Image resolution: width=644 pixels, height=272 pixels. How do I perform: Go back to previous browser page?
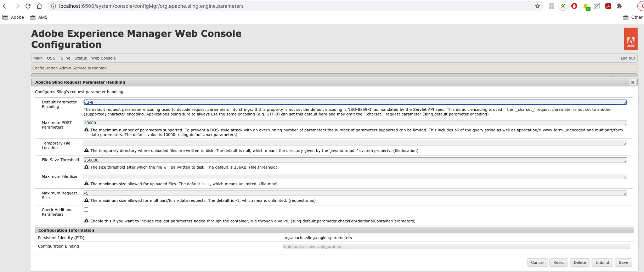pyautogui.click(x=5, y=6)
